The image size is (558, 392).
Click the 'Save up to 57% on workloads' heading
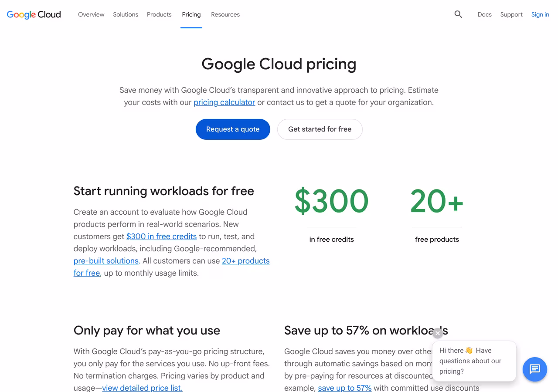pyautogui.click(x=366, y=330)
